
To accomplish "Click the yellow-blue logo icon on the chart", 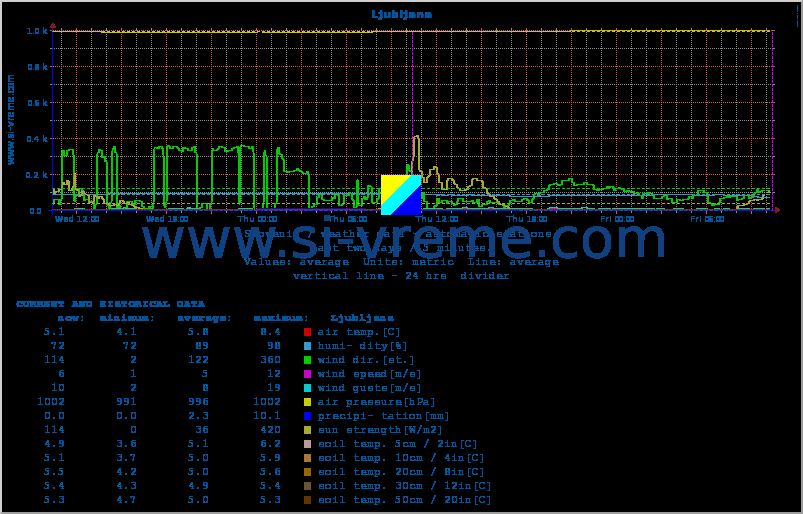I will pyautogui.click(x=401, y=195).
